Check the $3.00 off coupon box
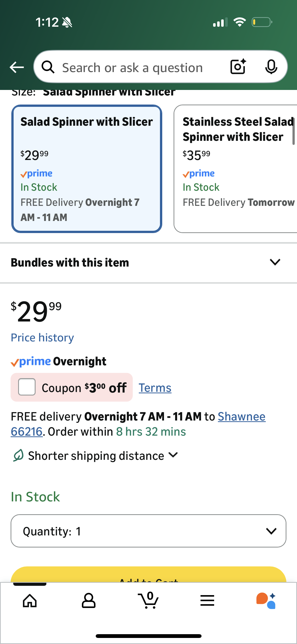Image resolution: width=297 pixels, height=644 pixels. (x=27, y=387)
